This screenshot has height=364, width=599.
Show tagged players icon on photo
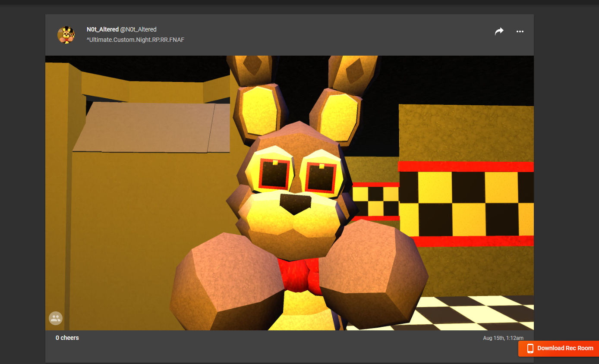(56, 318)
